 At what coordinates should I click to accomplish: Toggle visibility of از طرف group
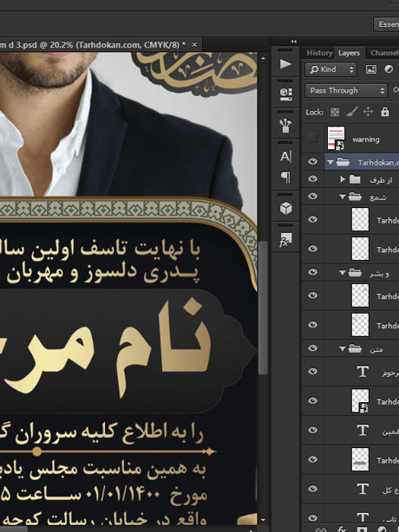click(312, 178)
